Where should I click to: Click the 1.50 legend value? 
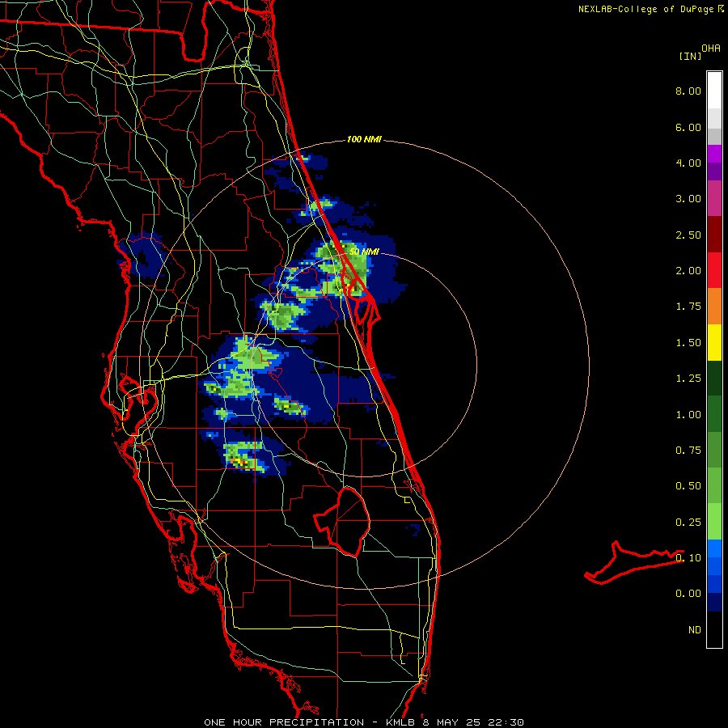coord(688,343)
